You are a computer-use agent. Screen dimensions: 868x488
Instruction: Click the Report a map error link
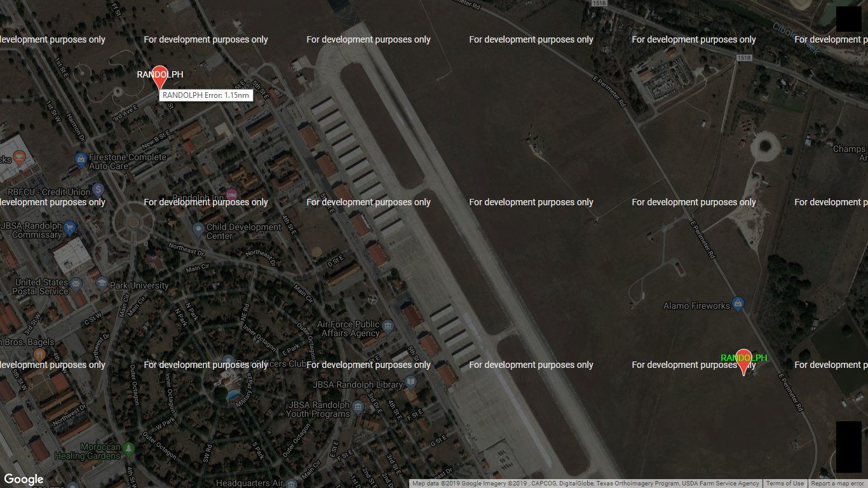(x=837, y=484)
